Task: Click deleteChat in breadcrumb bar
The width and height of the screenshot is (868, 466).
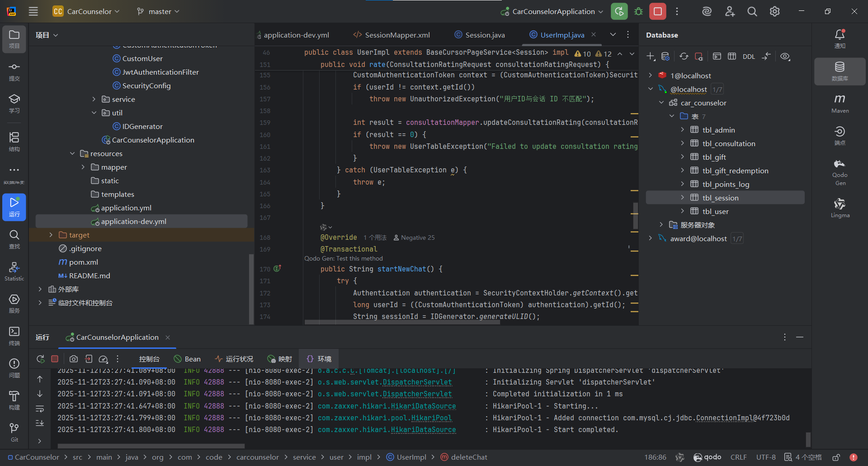Action: (x=469, y=457)
